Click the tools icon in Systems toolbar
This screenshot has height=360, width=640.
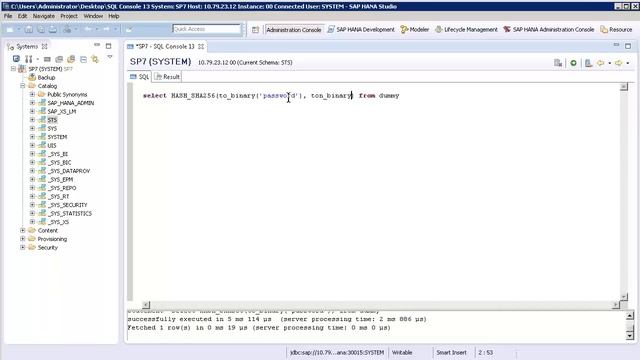tap(29, 59)
